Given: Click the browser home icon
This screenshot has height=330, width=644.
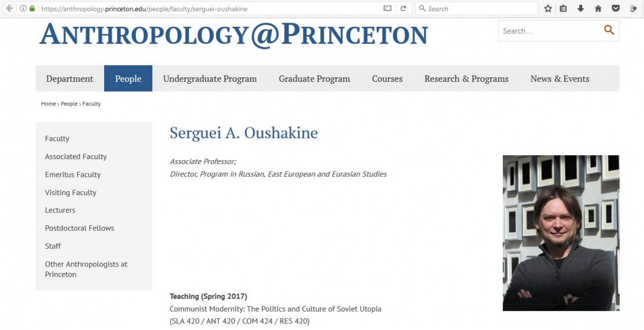Looking at the screenshot, I should (598, 8).
